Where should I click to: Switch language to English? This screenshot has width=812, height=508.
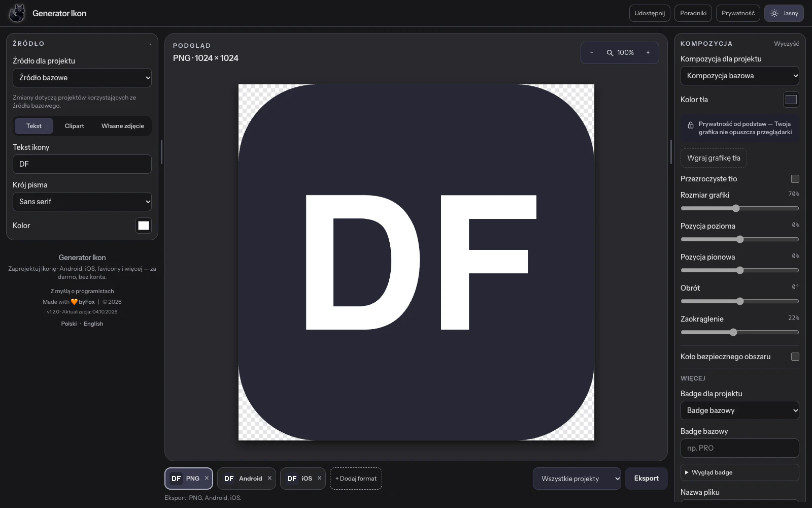(93, 324)
